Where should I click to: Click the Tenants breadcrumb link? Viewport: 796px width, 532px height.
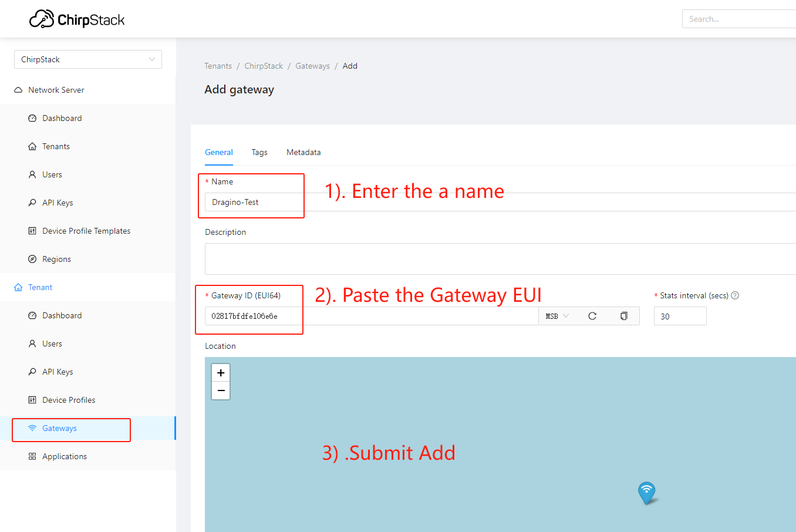click(218, 66)
